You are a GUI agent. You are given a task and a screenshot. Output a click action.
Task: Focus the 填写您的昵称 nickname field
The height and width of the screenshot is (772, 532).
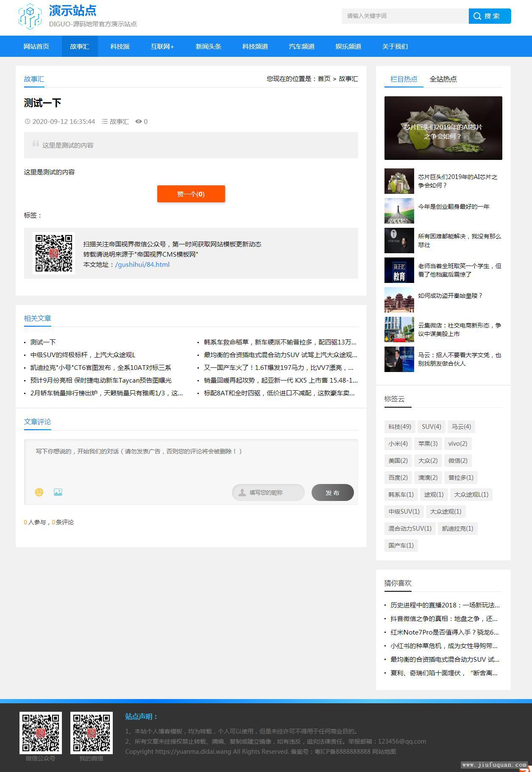tap(268, 492)
